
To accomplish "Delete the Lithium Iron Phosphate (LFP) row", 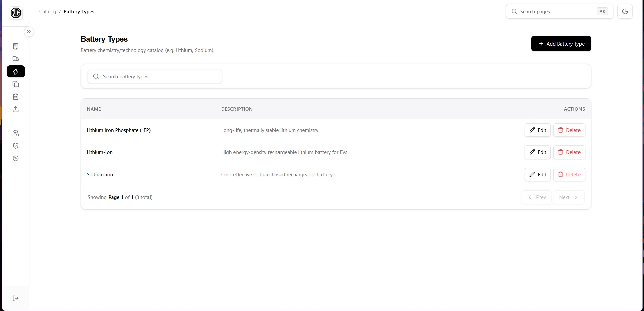I will point(569,130).
